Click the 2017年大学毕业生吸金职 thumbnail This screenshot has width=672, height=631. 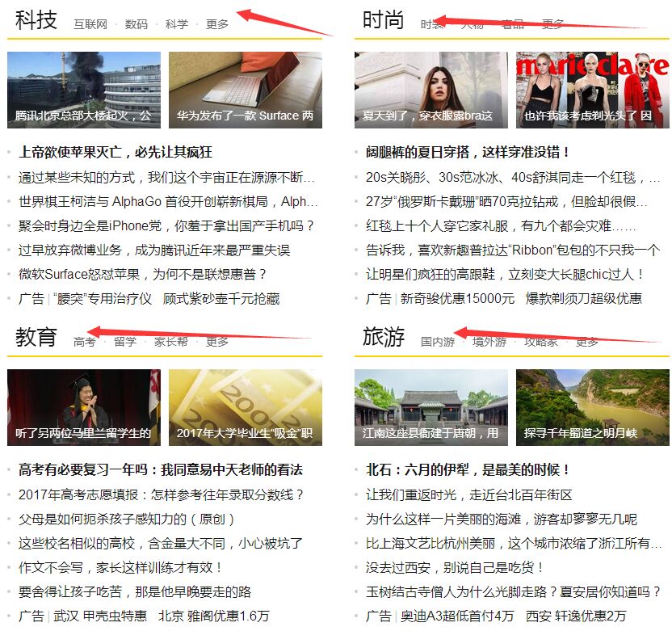[247, 404]
